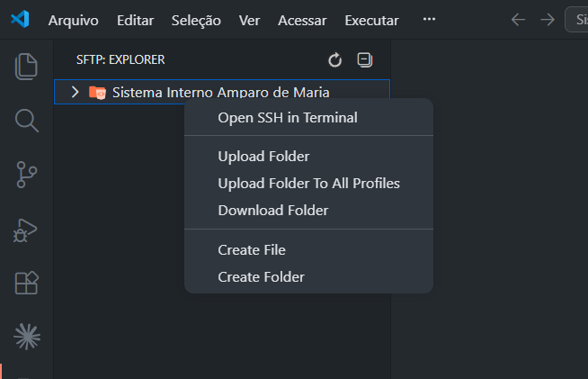Select Upload Folder To All Profiles
The image size is (588, 379).
point(308,184)
